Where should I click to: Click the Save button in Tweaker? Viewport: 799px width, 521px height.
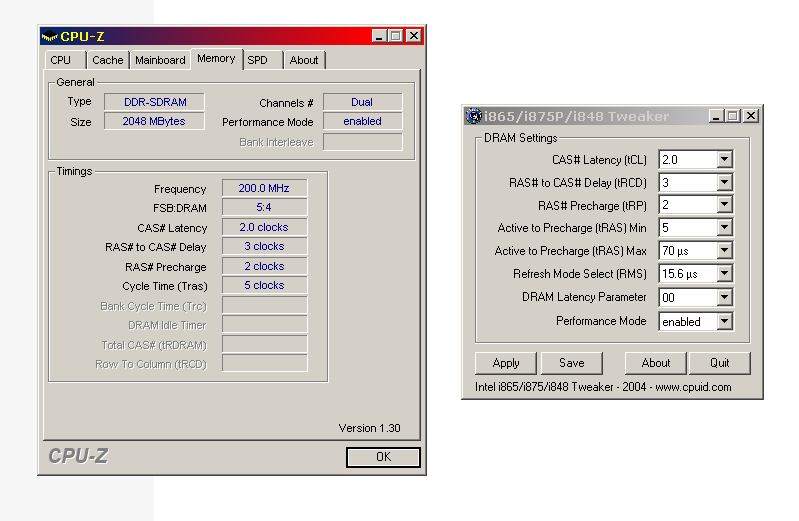click(571, 363)
